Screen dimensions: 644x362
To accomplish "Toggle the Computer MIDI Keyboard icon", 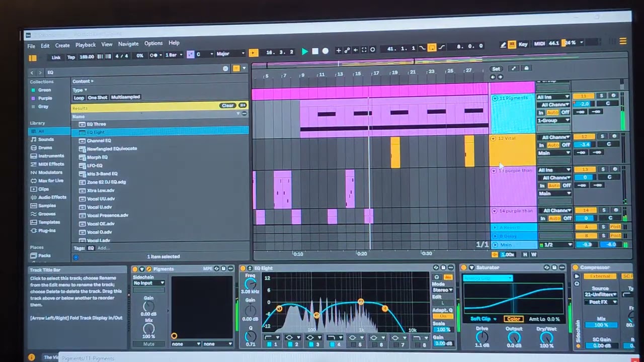I will [x=512, y=45].
